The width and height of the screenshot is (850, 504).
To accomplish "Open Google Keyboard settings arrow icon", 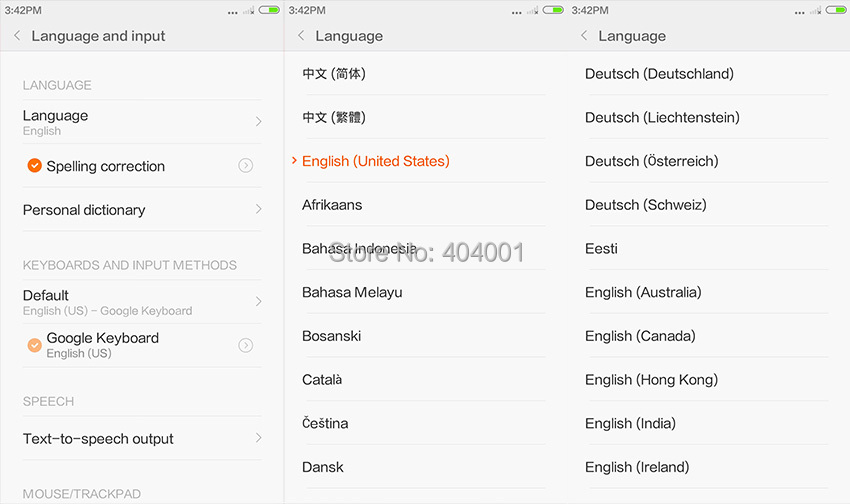I will [x=245, y=345].
